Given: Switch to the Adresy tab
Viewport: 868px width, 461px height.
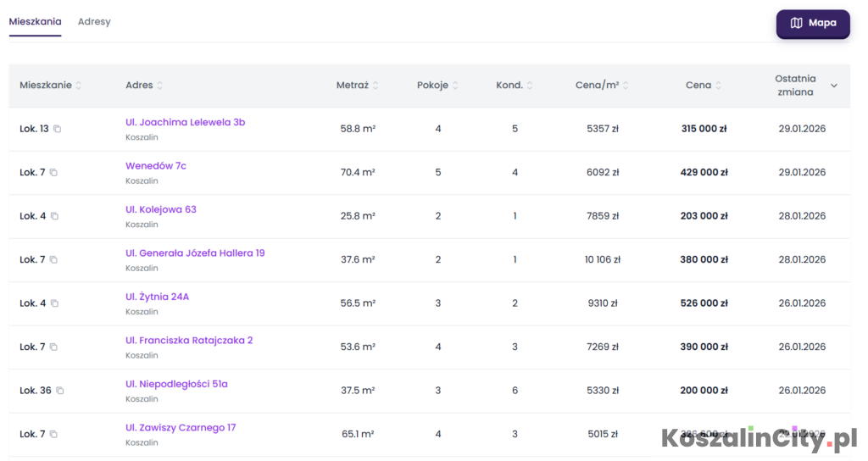Looking at the screenshot, I should 94,22.
